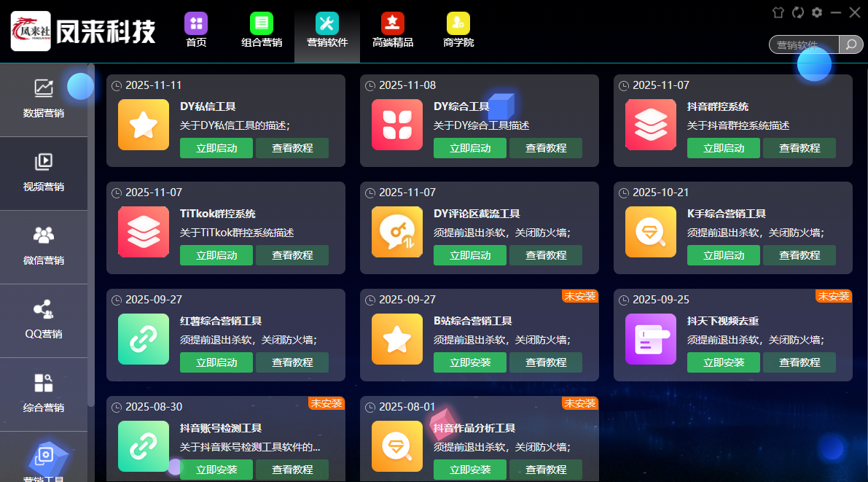Click the home icon in the title bar
868x482 pixels.
[x=778, y=12]
